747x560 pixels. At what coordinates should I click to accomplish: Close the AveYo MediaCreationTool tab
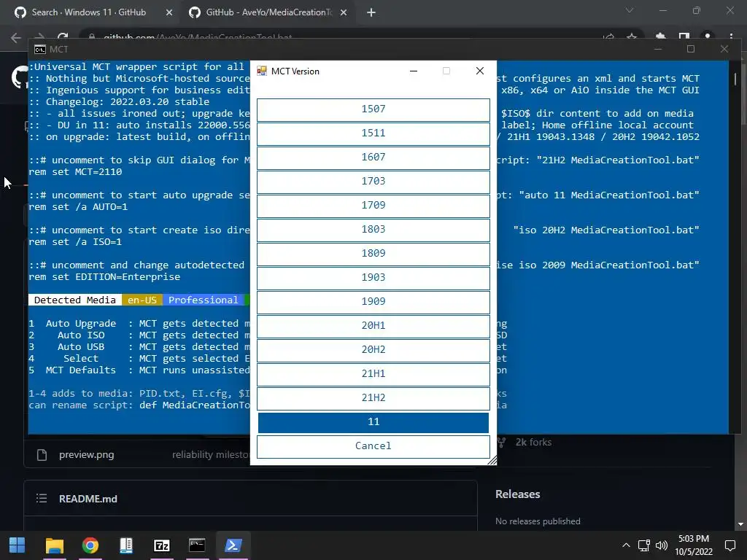344,12
